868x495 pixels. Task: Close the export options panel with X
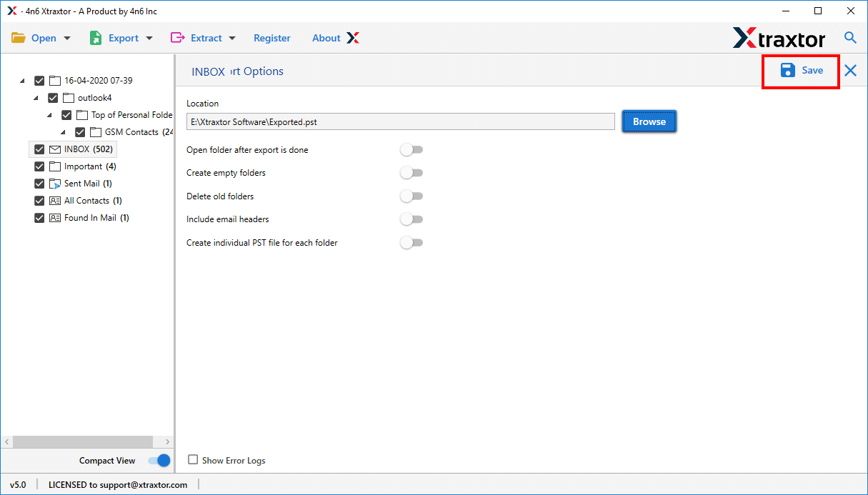coord(850,70)
